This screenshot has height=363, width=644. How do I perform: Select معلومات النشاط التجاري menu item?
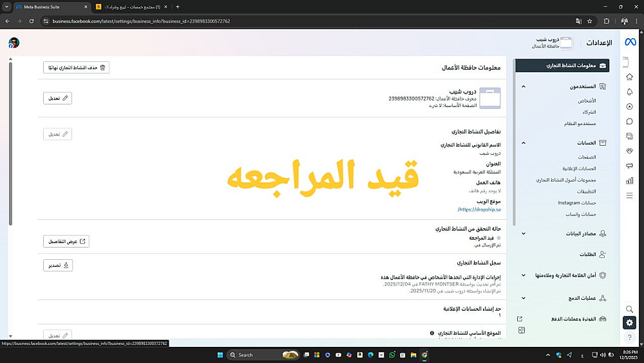(562, 65)
